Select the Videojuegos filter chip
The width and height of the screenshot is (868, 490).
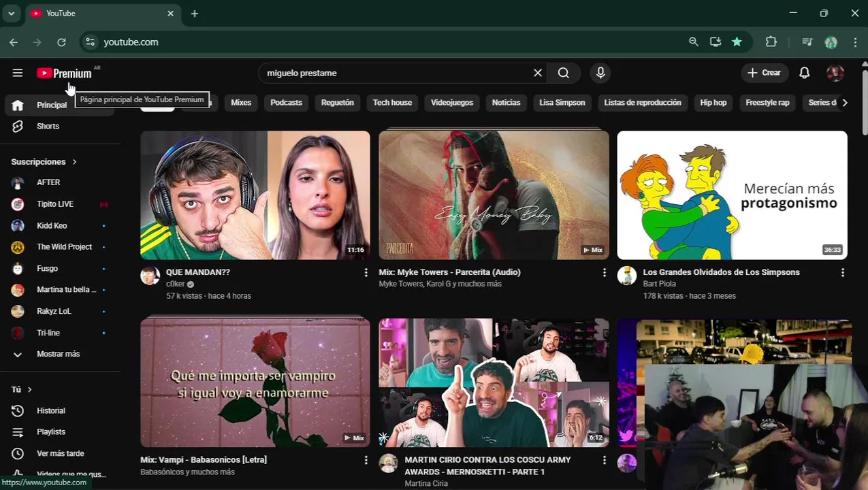click(452, 103)
